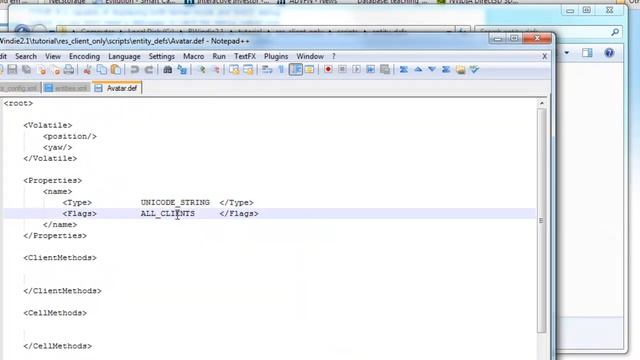This screenshot has width=640, height=360.
Task: Click the Copy toolbar icon
Action: [x=101, y=69]
